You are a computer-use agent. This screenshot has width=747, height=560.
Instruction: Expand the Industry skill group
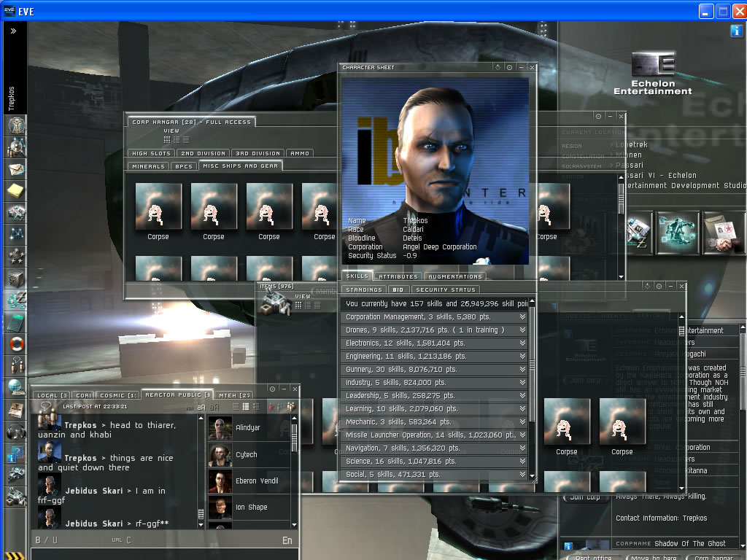pyautogui.click(x=522, y=382)
